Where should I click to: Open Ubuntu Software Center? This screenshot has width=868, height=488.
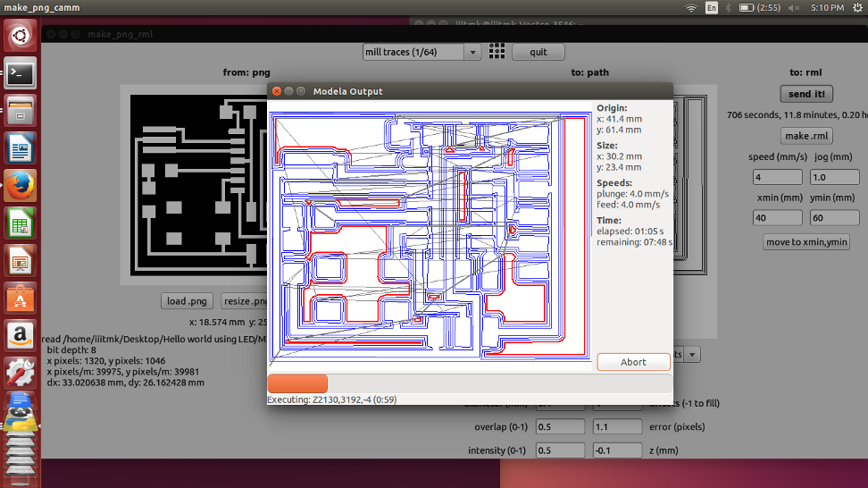pos(21,299)
